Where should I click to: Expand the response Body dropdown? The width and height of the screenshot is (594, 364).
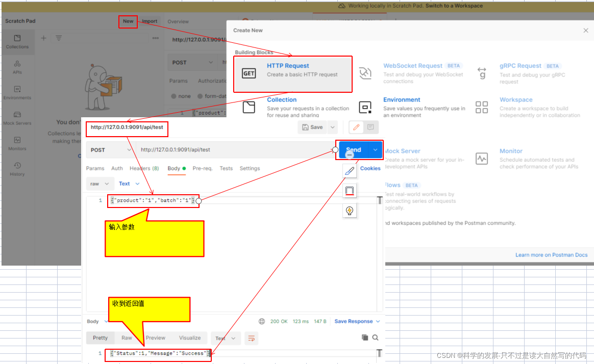click(97, 321)
